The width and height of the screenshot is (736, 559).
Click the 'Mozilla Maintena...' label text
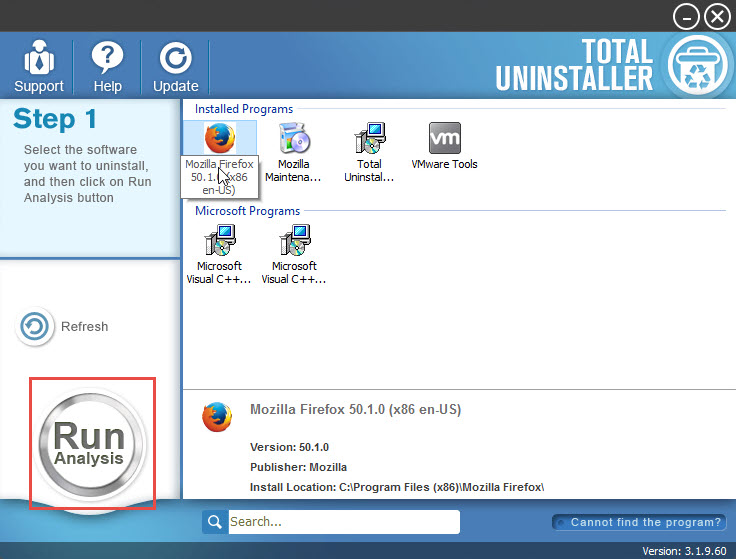pos(293,170)
